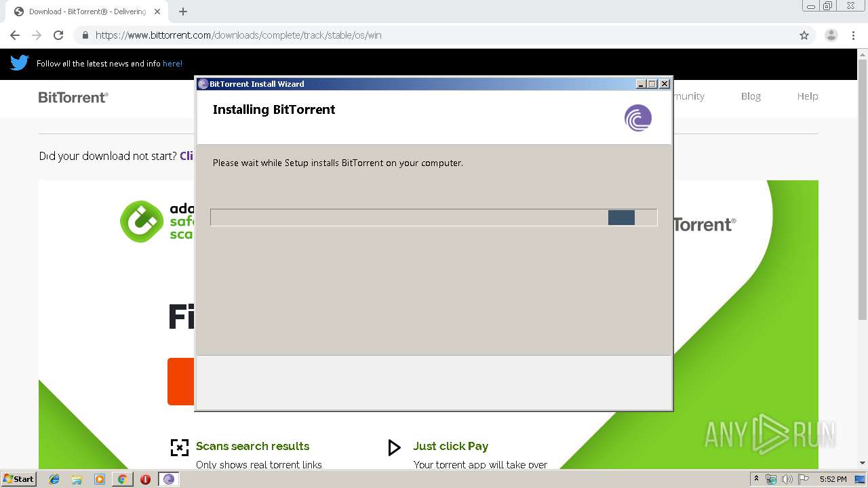The image size is (868, 488).
Task: Click the network tray icon
Action: 771,479
